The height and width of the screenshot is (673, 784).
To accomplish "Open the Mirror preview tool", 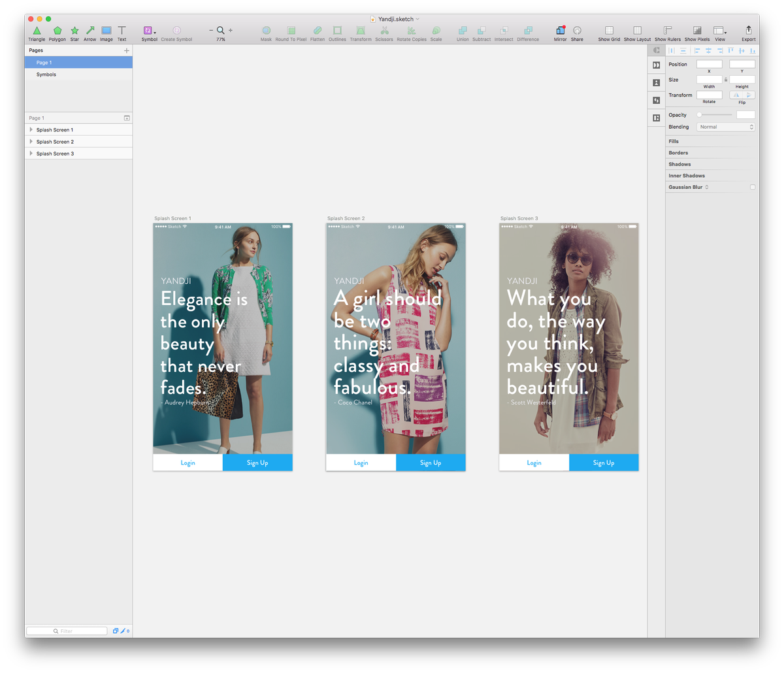I will [x=560, y=30].
